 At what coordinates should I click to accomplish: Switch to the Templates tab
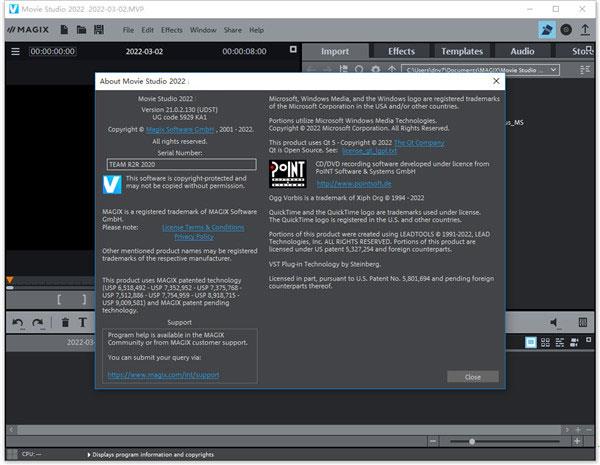click(462, 51)
